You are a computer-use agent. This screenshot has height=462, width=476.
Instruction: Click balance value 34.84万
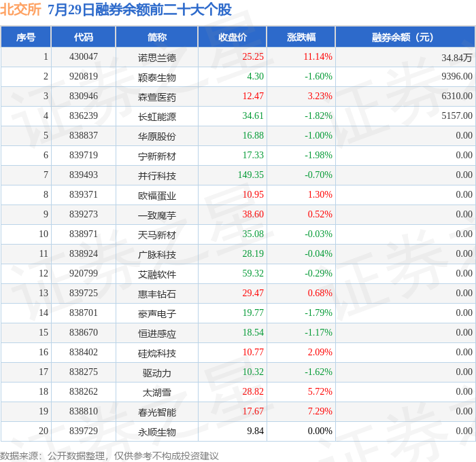point(457,58)
